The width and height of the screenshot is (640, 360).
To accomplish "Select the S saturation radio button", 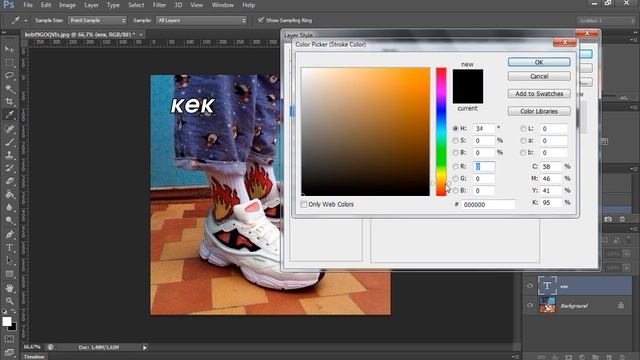I will click(455, 140).
